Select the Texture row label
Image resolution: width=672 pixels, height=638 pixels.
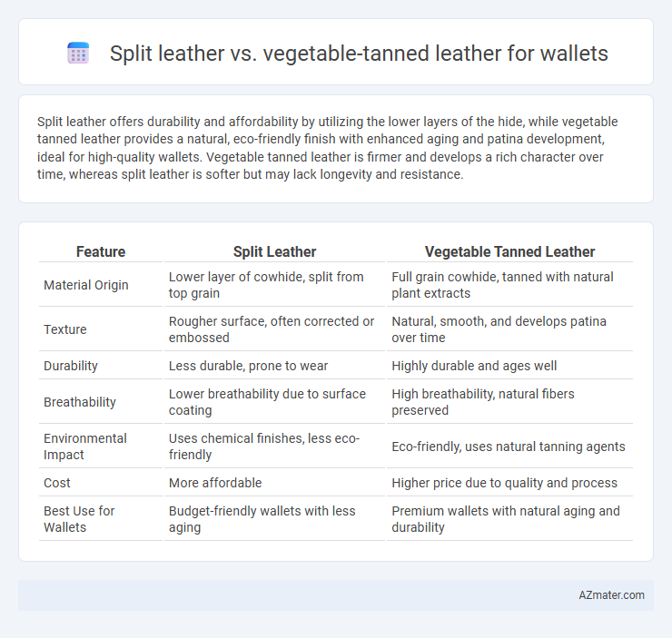65,329
